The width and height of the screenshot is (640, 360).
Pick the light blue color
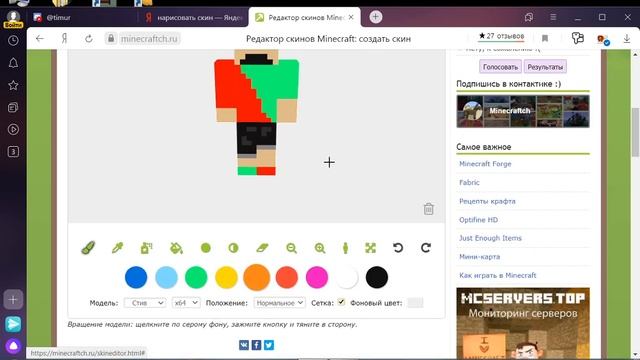[x=166, y=277]
